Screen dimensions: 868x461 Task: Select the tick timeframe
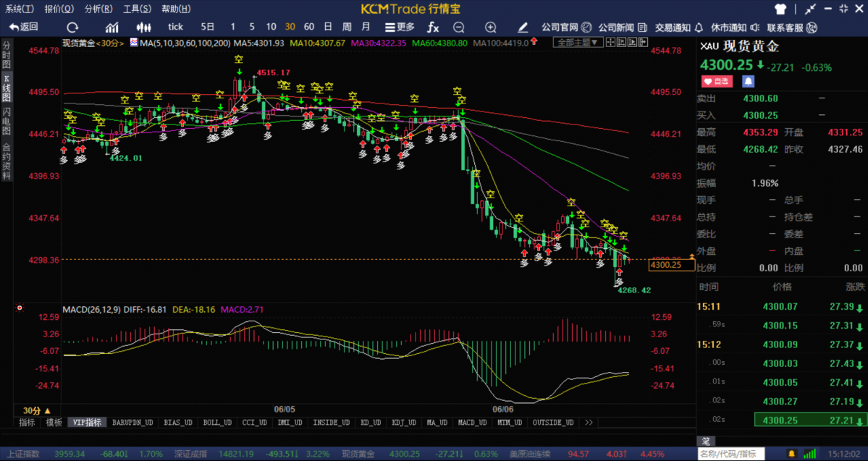[175, 27]
